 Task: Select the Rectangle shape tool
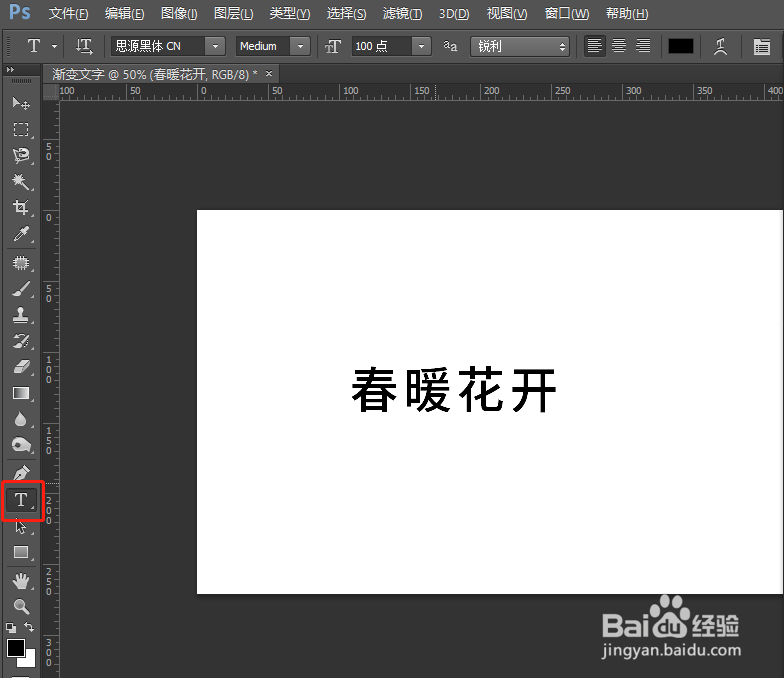click(20, 552)
